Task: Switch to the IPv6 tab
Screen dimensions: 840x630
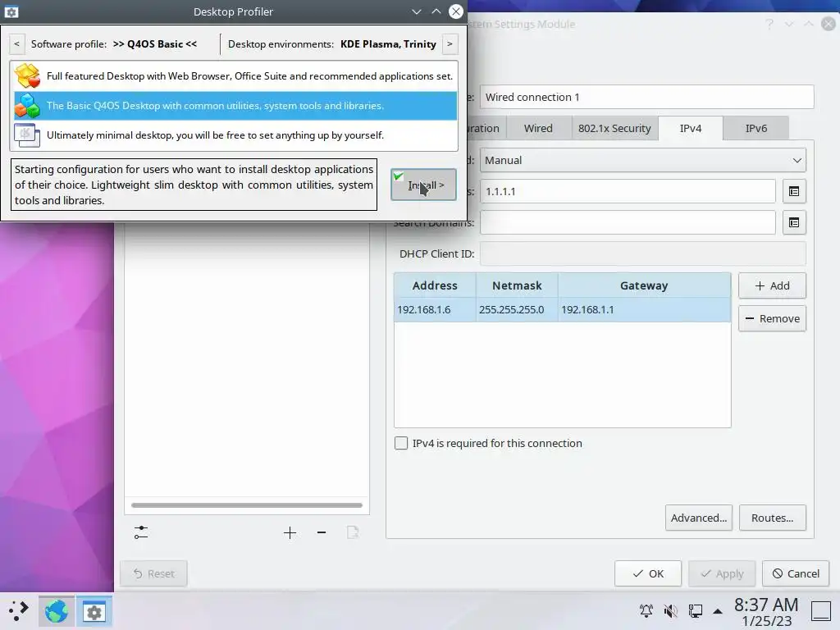Action: (x=756, y=129)
